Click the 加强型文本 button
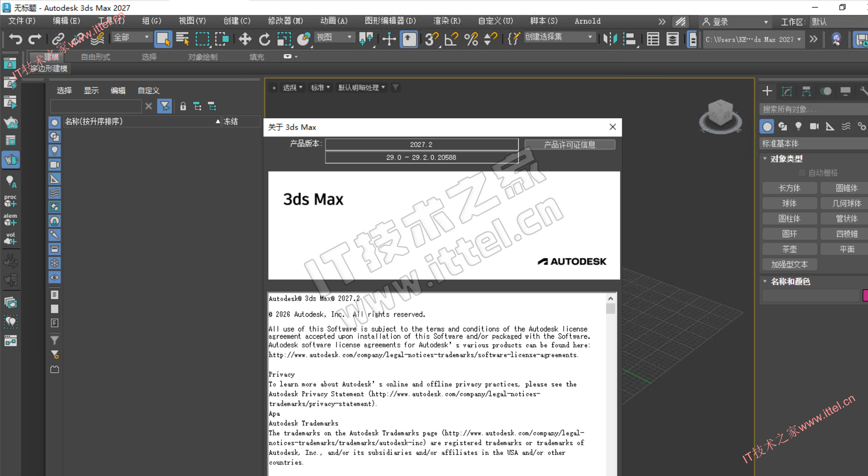 click(789, 264)
